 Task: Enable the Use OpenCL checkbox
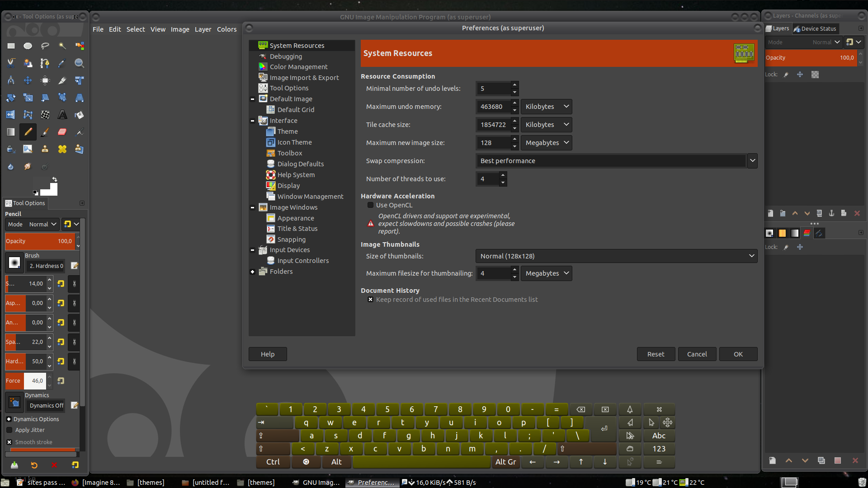click(371, 205)
